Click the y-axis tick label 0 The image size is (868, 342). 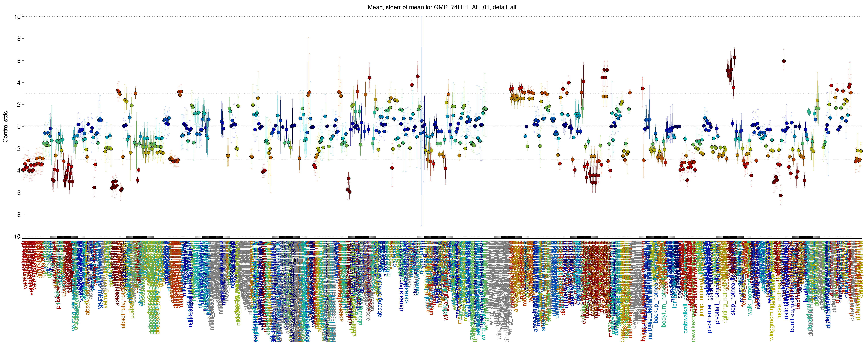coord(19,127)
